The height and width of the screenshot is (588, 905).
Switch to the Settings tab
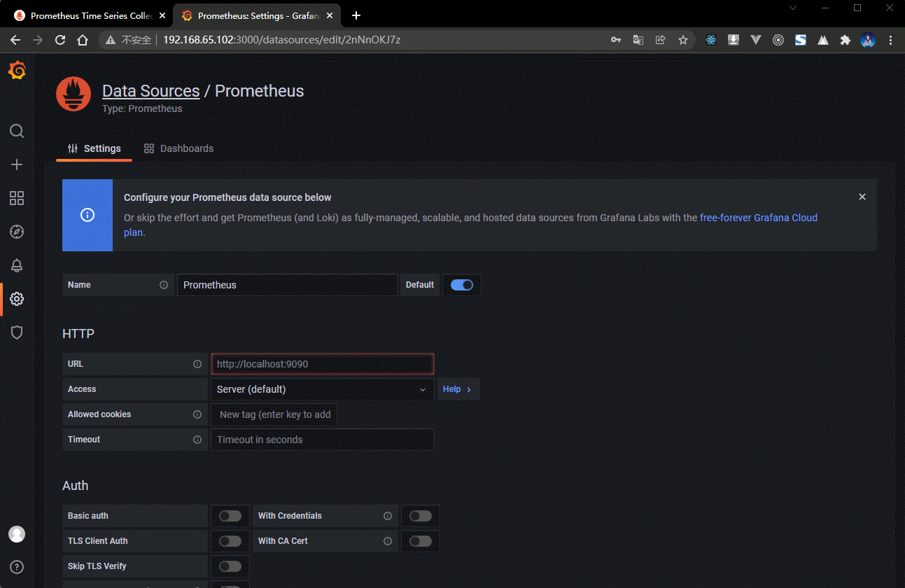click(94, 148)
